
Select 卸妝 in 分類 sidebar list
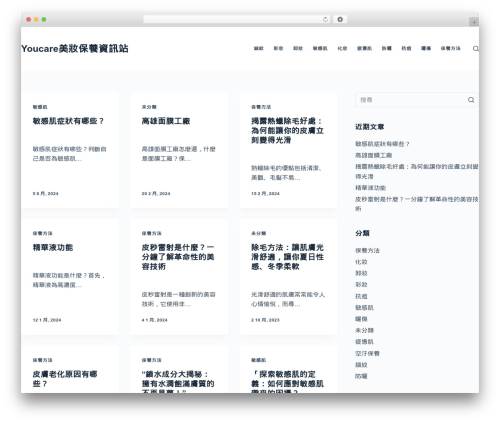point(361,273)
